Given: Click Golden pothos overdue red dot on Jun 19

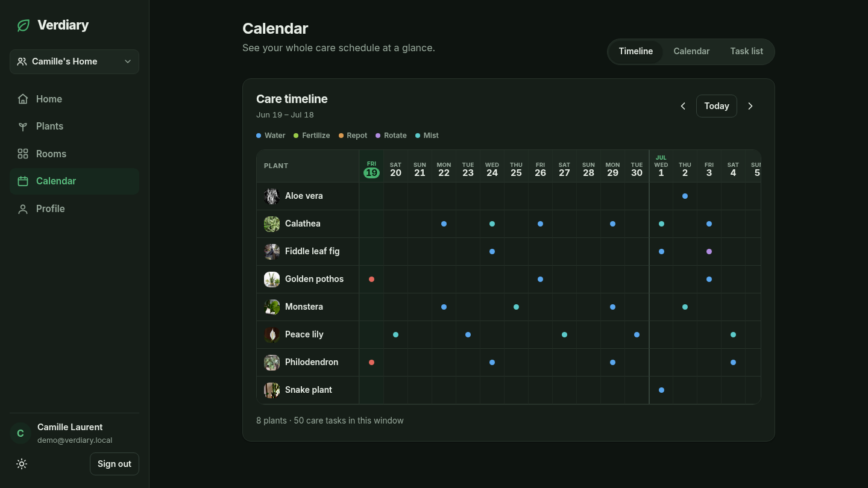Looking at the screenshot, I should 371,279.
